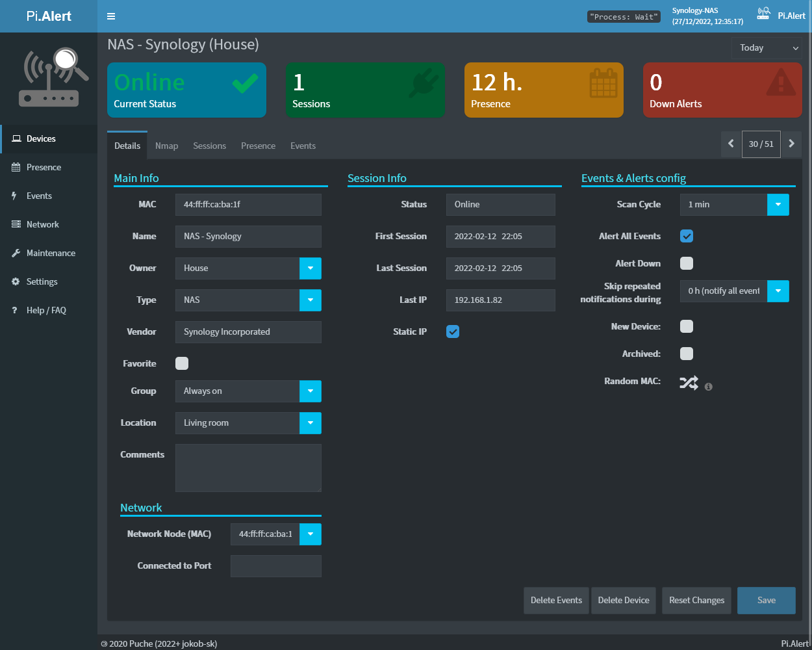Click the Presence calendar icon tile
Image resolution: width=812 pixels, height=650 pixels.
point(603,84)
